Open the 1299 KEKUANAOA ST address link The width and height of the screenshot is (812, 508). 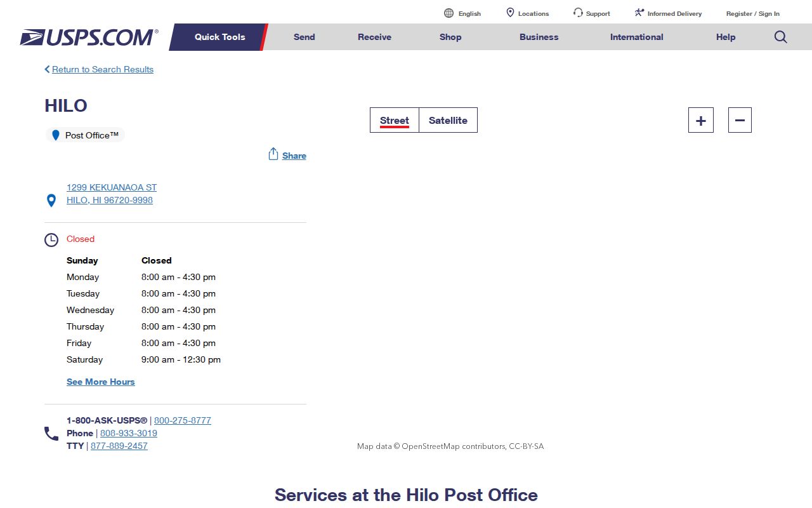pos(112,194)
